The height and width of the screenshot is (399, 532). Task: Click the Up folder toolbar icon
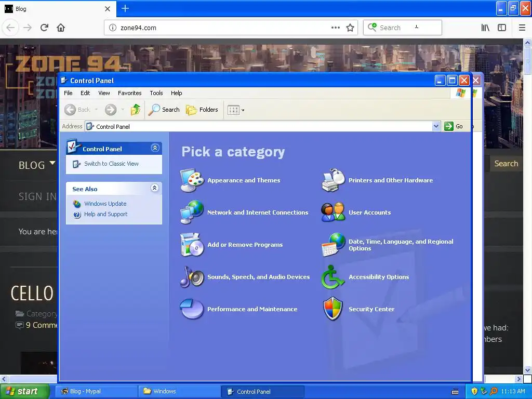click(136, 110)
